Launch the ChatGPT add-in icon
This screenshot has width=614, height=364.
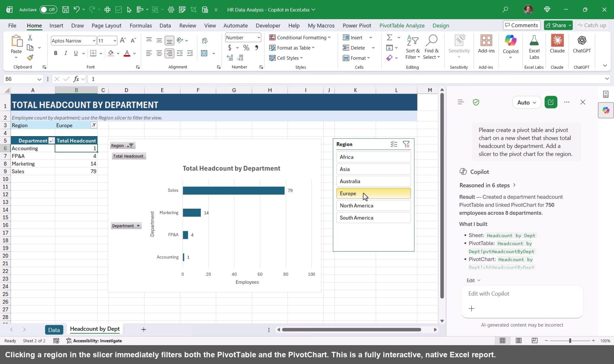click(x=582, y=44)
